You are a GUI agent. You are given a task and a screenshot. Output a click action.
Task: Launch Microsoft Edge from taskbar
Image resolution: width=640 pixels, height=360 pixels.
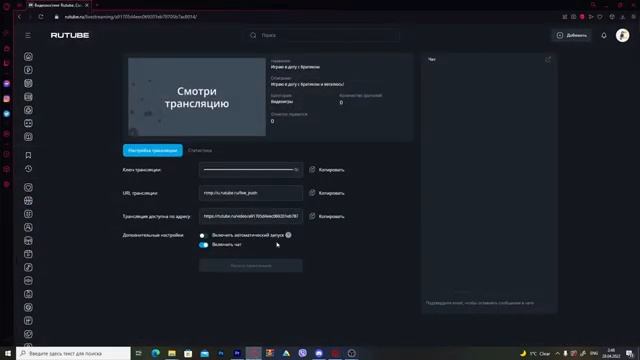pos(156,353)
